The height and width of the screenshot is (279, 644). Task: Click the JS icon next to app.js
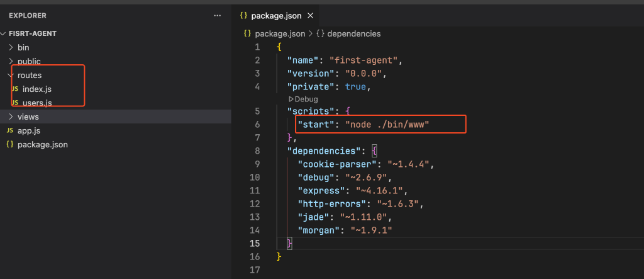point(10,130)
